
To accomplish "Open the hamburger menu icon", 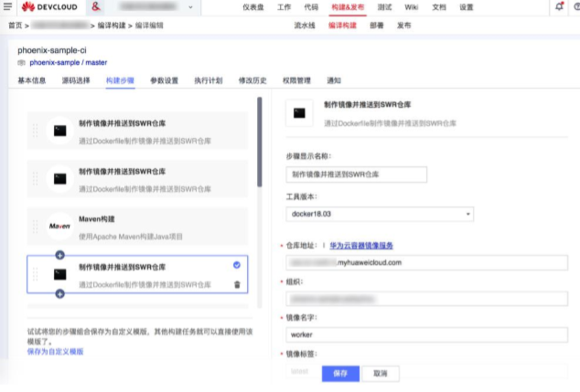I will [x=7, y=6].
